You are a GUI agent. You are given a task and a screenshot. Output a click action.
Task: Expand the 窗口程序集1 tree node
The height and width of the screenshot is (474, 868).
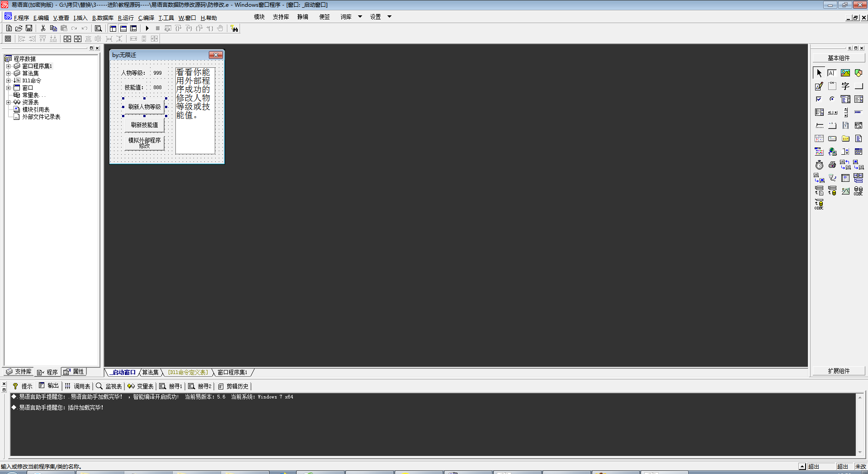(x=8, y=66)
